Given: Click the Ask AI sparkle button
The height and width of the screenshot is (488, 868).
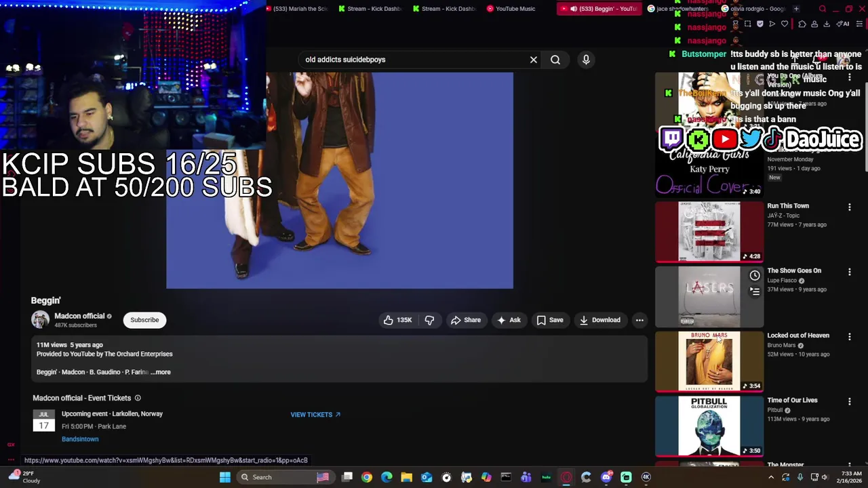Looking at the screenshot, I should coord(509,320).
